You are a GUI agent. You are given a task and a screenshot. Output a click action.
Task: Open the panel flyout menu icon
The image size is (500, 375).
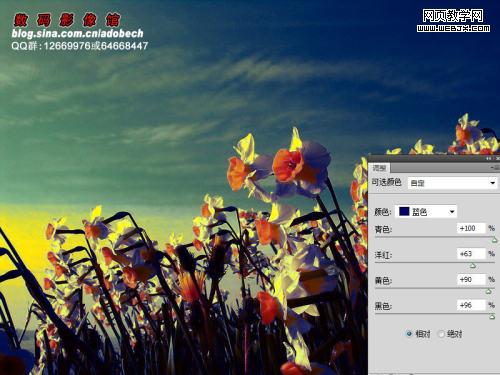(495, 168)
